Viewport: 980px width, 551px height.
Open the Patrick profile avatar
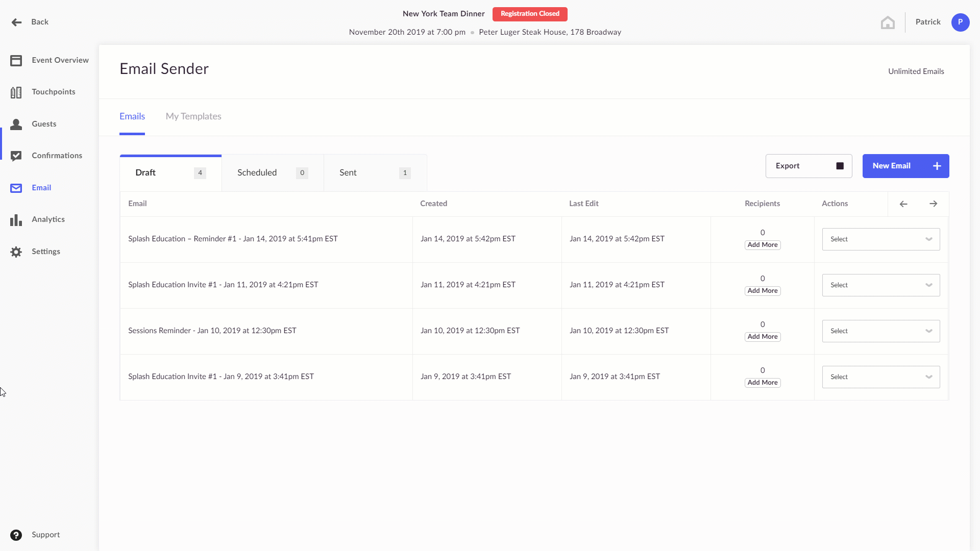tap(960, 22)
